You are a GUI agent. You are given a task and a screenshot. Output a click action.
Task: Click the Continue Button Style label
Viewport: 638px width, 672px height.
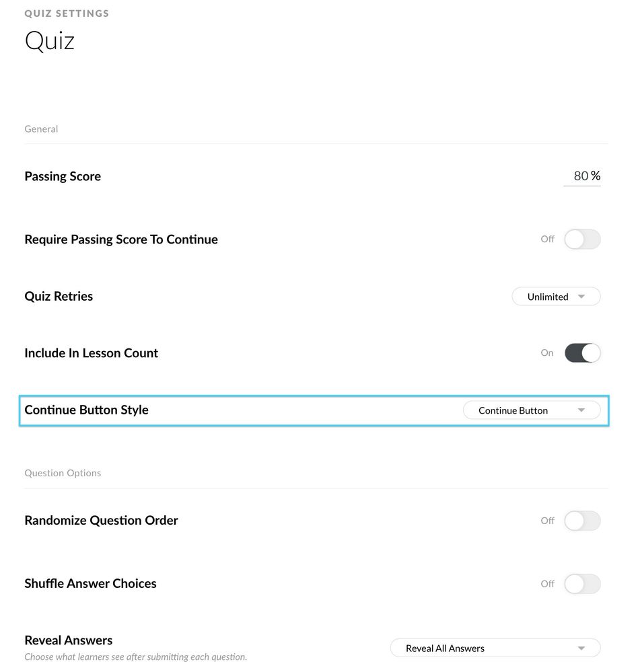[x=86, y=410]
